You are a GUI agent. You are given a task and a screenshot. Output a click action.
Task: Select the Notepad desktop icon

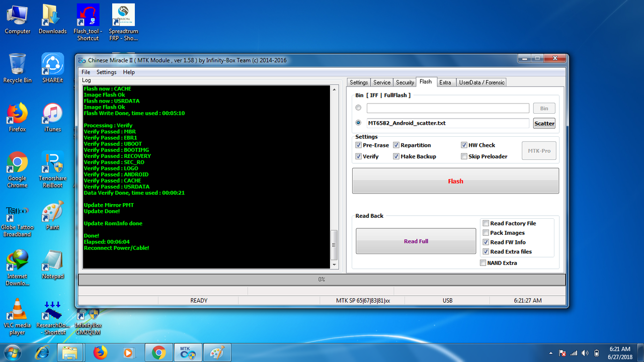point(52,265)
